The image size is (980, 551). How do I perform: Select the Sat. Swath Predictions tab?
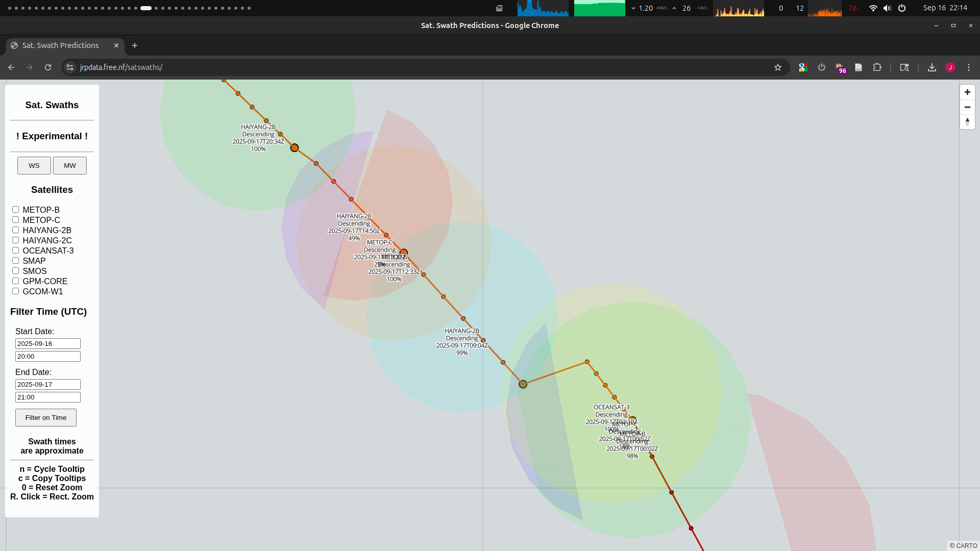[x=60, y=45]
